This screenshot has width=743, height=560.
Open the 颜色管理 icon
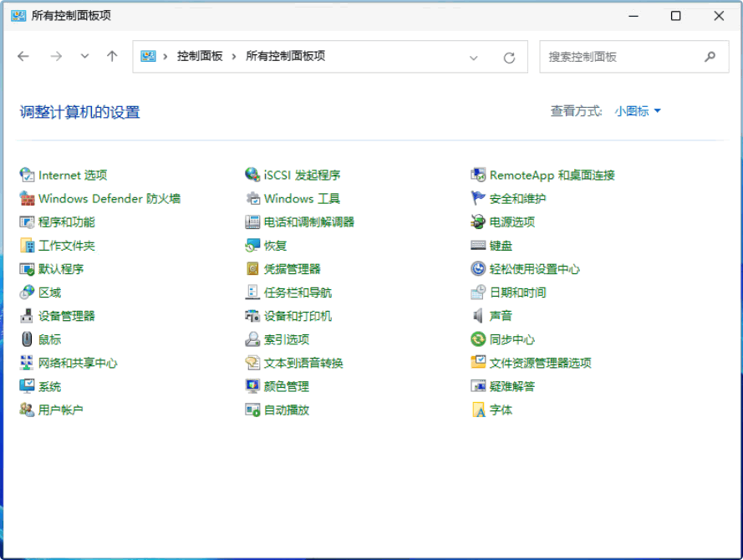[252, 386]
